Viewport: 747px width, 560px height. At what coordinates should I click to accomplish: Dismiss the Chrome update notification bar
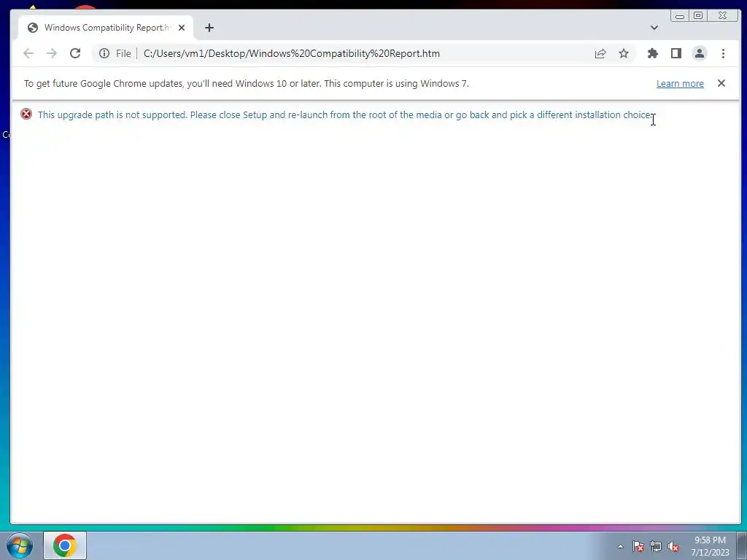click(x=721, y=83)
